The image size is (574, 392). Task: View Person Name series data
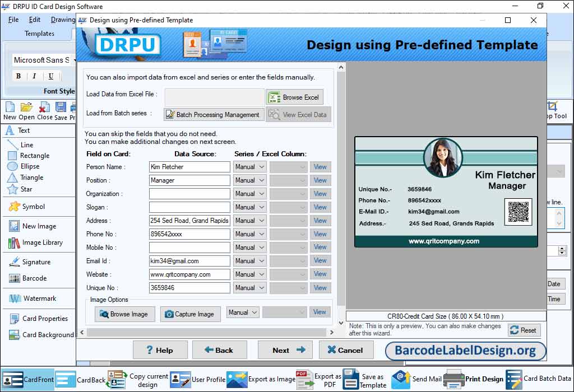click(320, 167)
